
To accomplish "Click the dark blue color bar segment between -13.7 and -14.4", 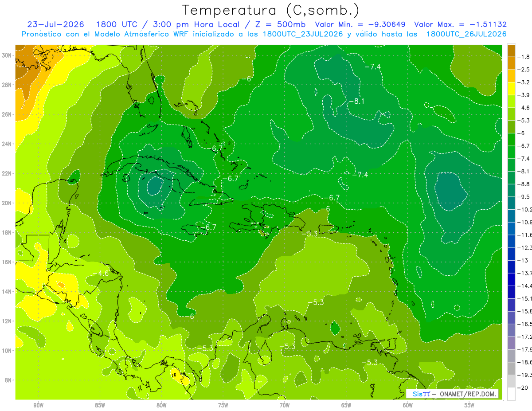I will pyautogui.click(x=512, y=279).
